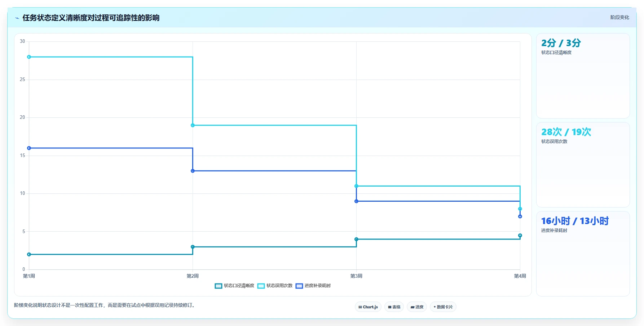This screenshot has height=326, width=644.
Task: Click 状态误用次数 label in second card
Action: (x=554, y=142)
